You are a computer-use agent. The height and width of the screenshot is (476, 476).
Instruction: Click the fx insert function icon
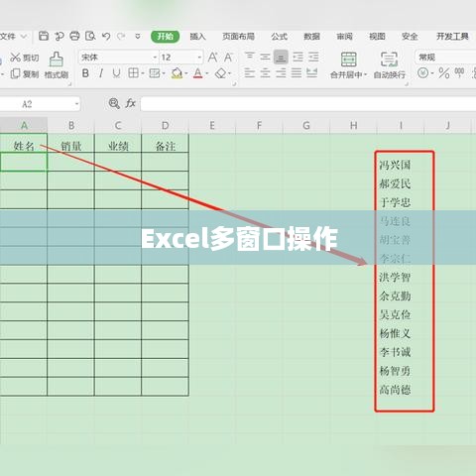131,104
